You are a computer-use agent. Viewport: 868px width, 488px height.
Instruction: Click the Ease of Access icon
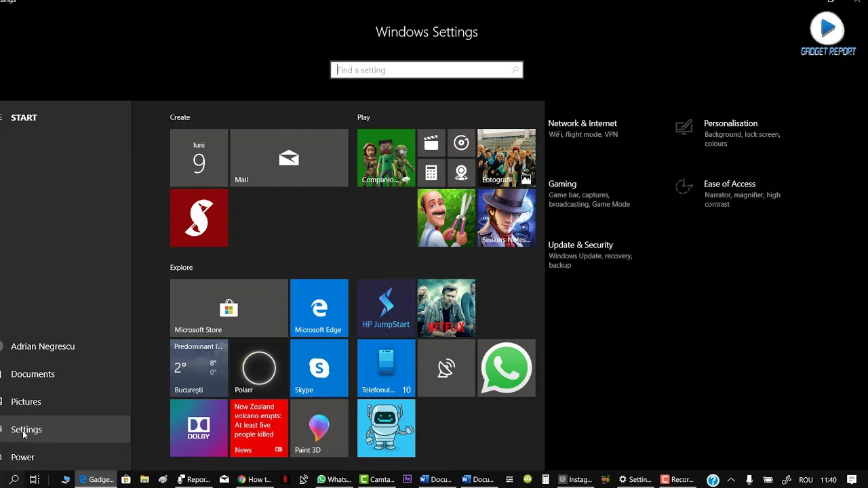(684, 187)
